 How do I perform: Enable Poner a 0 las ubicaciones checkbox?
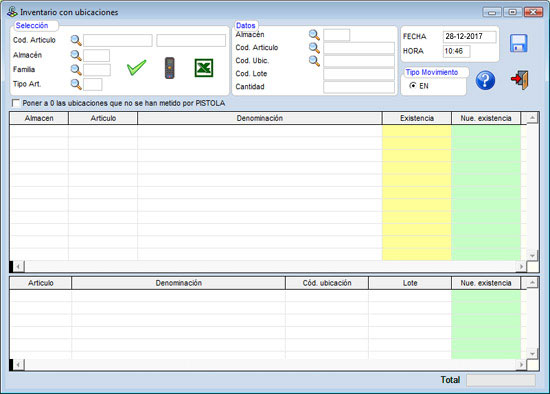[x=16, y=103]
